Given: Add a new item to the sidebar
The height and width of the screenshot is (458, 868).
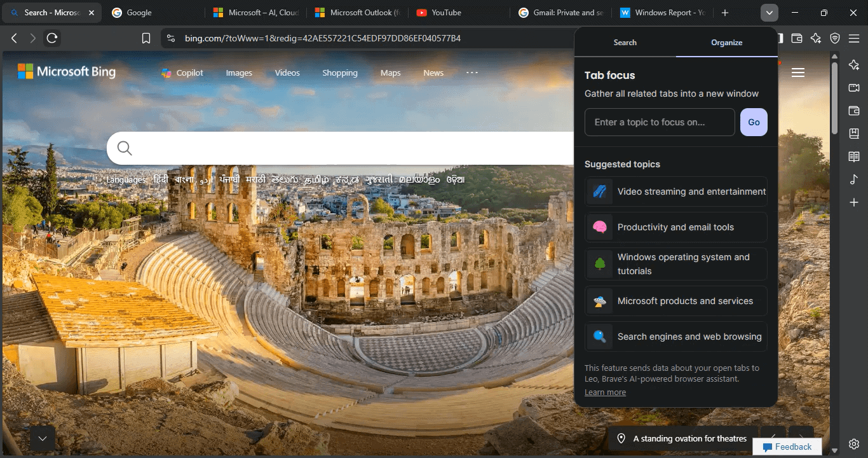Looking at the screenshot, I should [854, 202].
